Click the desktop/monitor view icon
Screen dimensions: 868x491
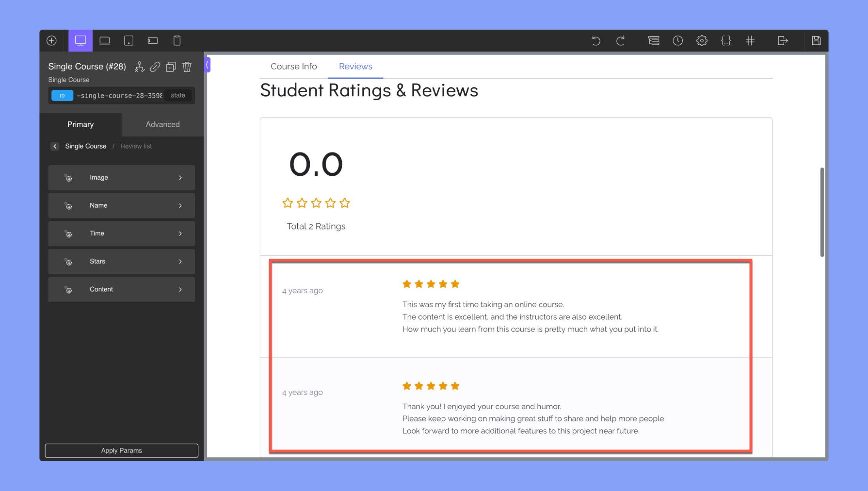[x=81, y=41]
